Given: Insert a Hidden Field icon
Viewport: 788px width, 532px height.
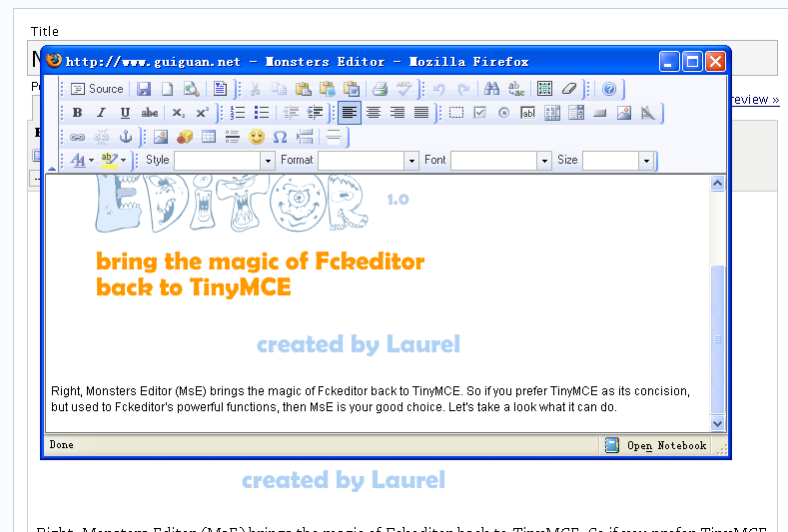Looking at the screenshot, I should [x=648, y=113].
